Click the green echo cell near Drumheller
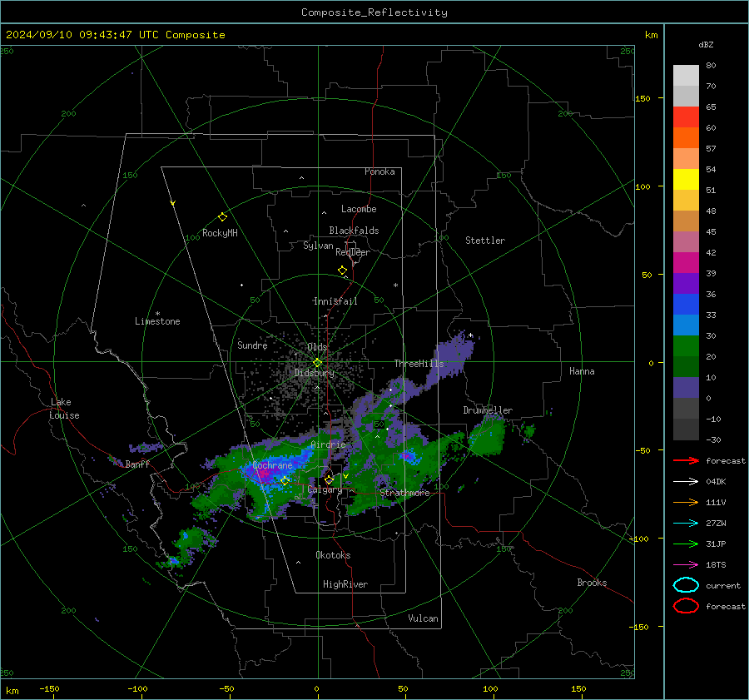Viewport: 749px width, 700px height. tap(489, 436)
